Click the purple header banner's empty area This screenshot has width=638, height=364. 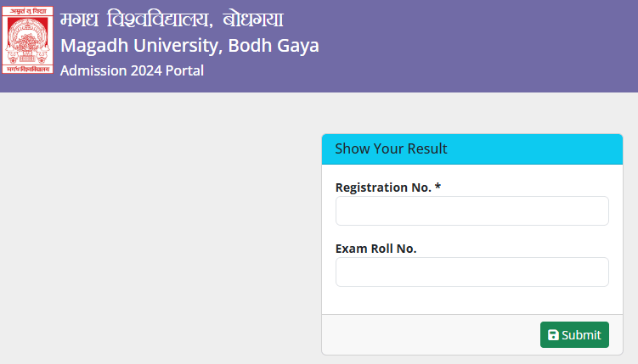(x=480, y=46)
